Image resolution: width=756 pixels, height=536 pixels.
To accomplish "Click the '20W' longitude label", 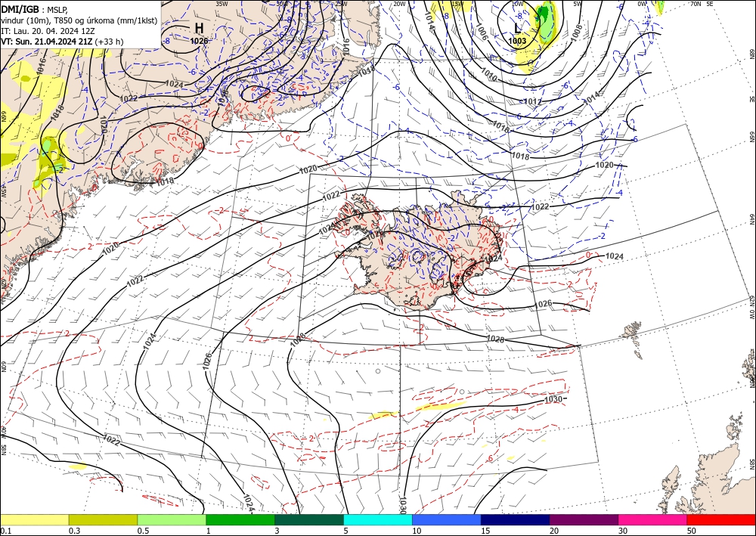I will point(399,4).
